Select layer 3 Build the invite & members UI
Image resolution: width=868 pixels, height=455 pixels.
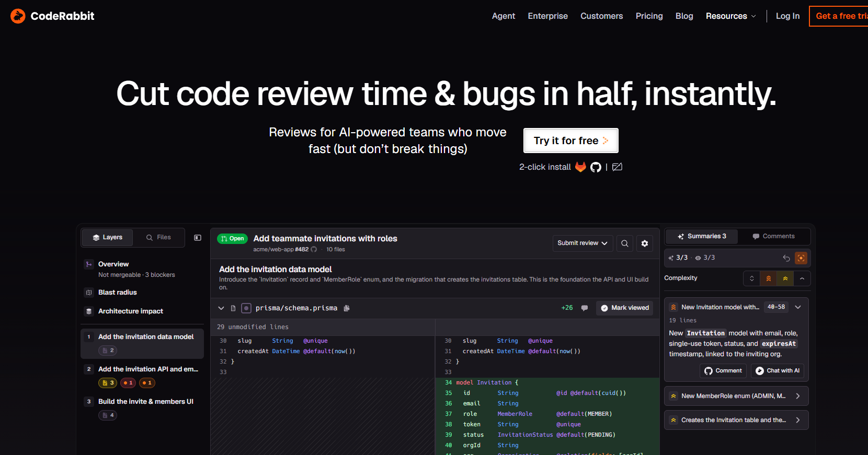(142, 408)
